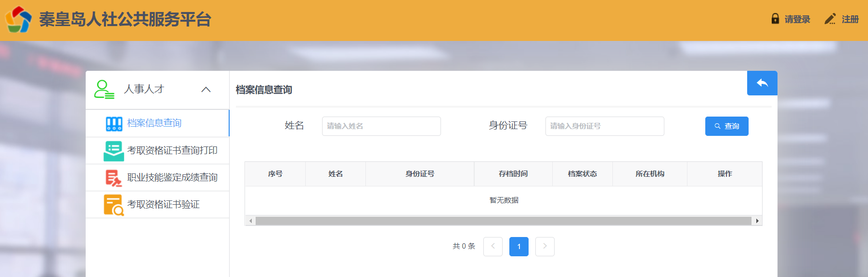Open 考取资格证书查询打印 menu item
Image resolution: width=868 pixels, height=277 pixels.
(x=172, y=151)
